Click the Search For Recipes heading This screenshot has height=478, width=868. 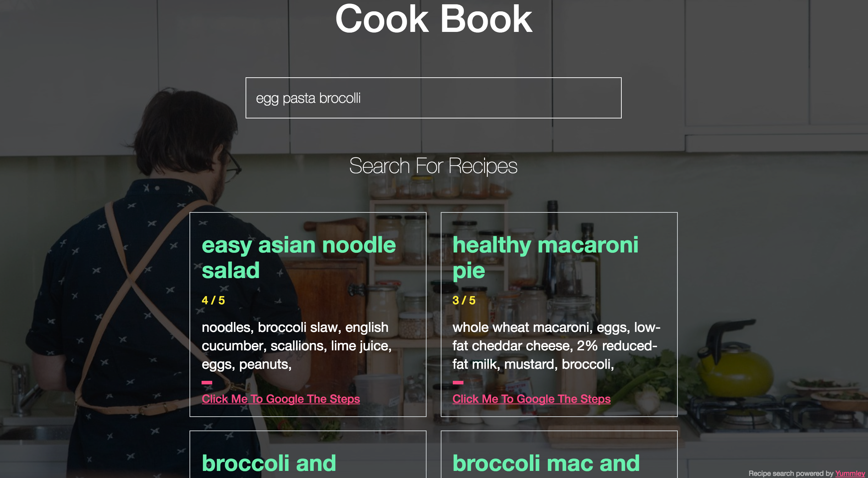pos(433,166)
